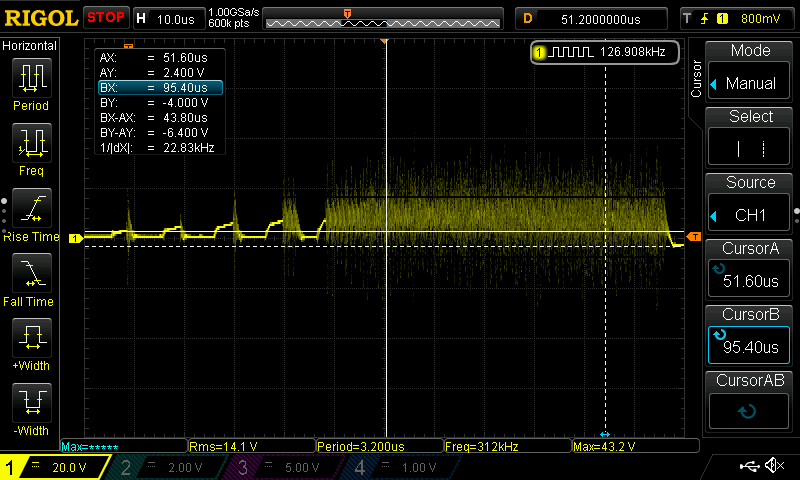The height and width of the screenshot is (480, 800).
Task: Click the vertical Cursor menu tab
Action: click(x=696, y=79)
